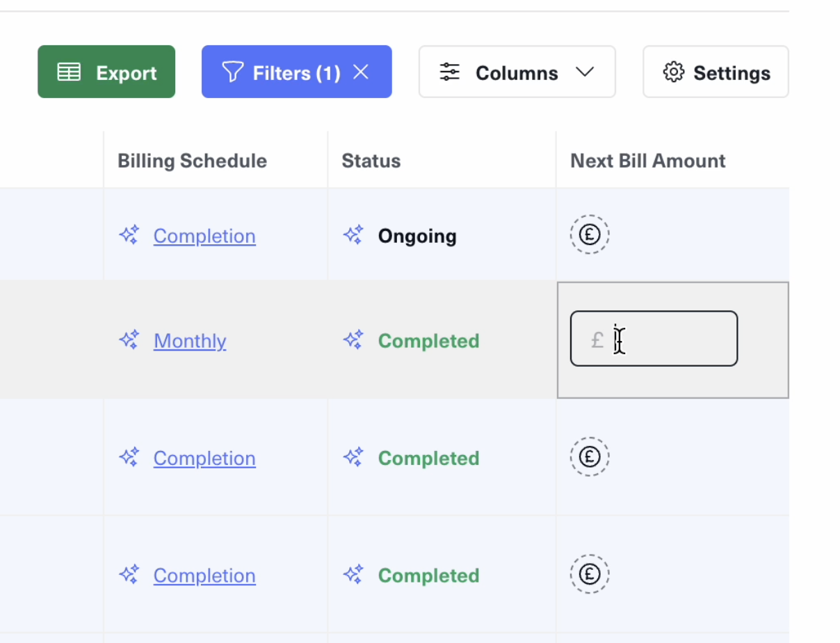Click the pound icon in the Ongoing row
Screen dimensions: 840x643
(589, 235)
